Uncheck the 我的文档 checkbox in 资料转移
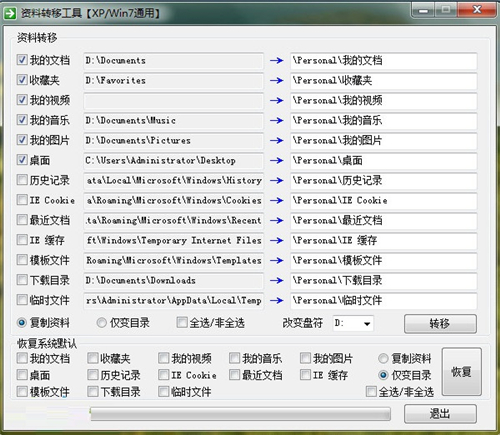Screen dimensions: 500x435 [22, 60]
